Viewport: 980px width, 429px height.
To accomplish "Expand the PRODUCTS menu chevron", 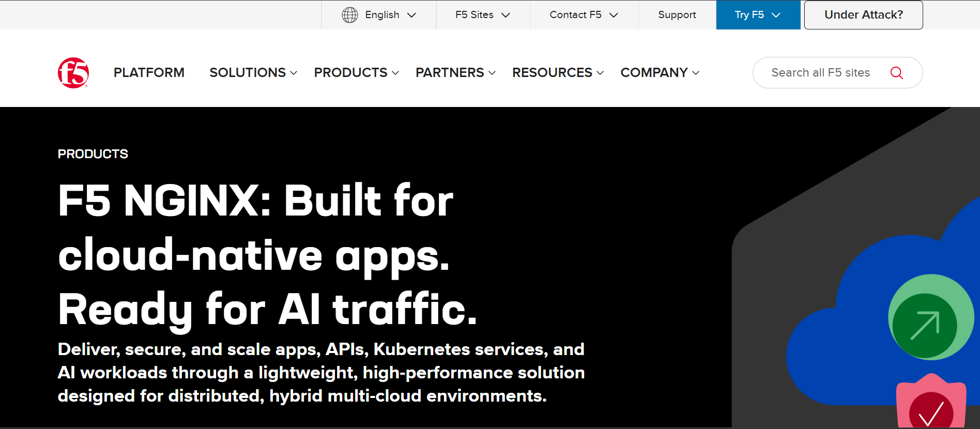I will pyautogui.click(x=395, y=73).
